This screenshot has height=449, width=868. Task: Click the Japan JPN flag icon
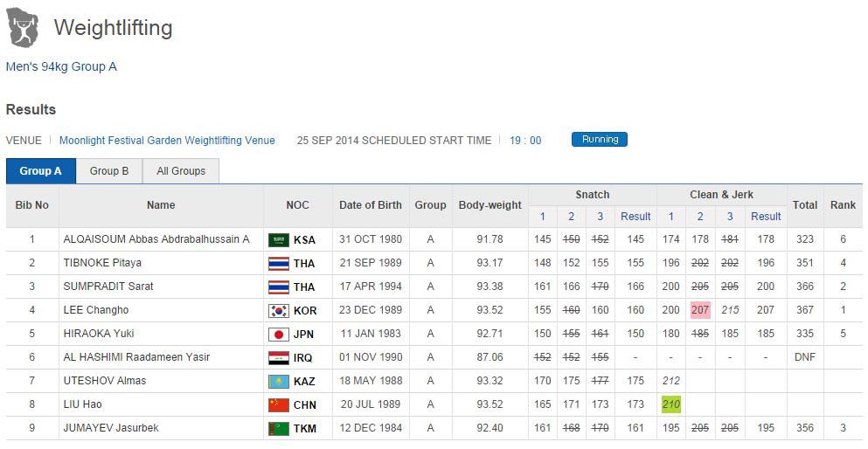[x=279, y=334]
